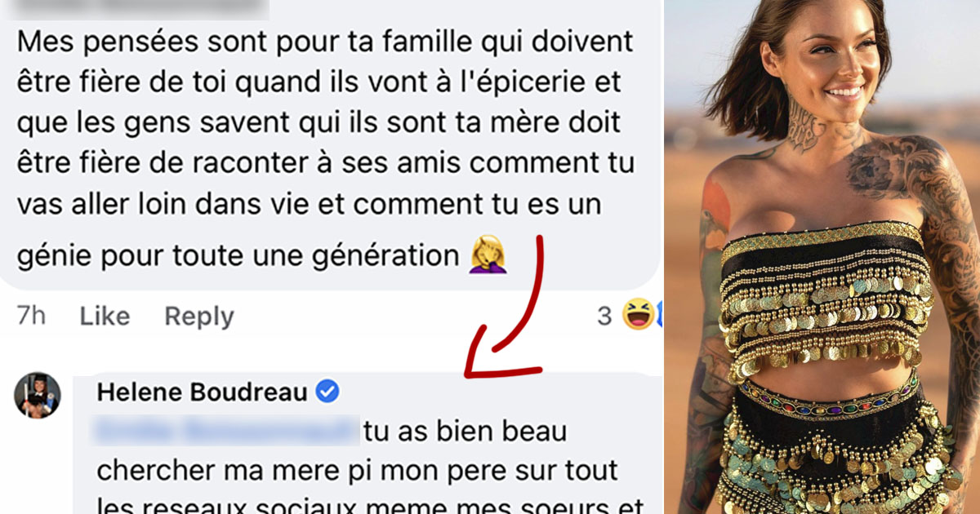
Task: Open the 7h comment timestamp
Action: pyautogui.click(x=31, y=317)
